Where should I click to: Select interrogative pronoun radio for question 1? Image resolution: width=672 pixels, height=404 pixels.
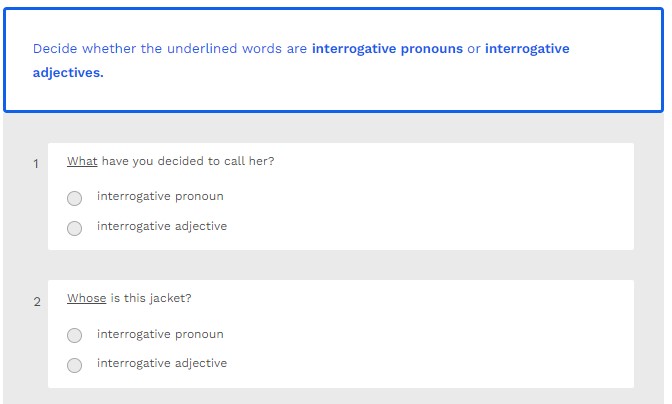[x=75, y=198]
